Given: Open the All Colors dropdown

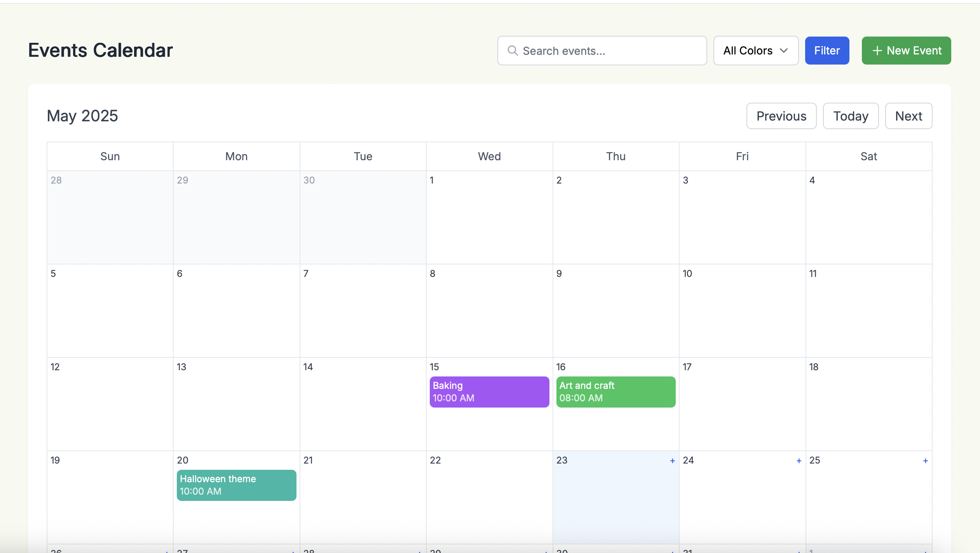Looking at the screenshot, I should click(756, 51).
